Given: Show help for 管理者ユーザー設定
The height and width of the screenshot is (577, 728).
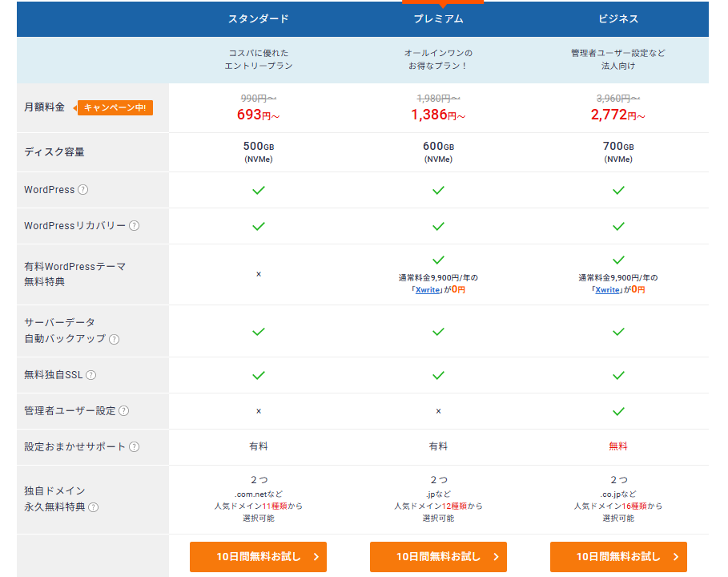Looking at the screenshot, I should click(124, 411).
